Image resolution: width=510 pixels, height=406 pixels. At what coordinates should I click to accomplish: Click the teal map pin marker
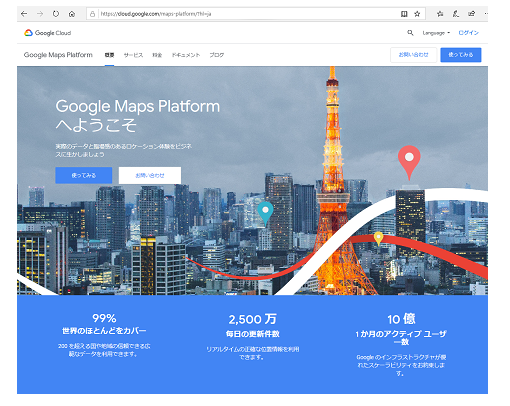[x=265, y=213]
